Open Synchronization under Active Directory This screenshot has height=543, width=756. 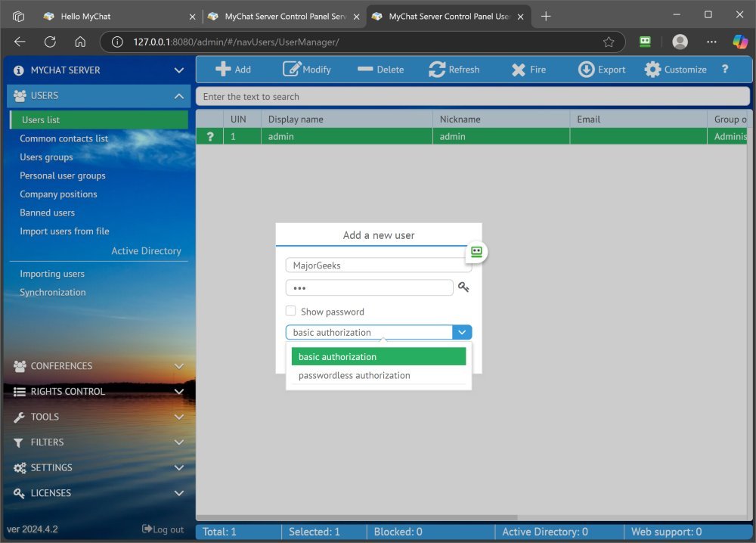coord(53,292)
